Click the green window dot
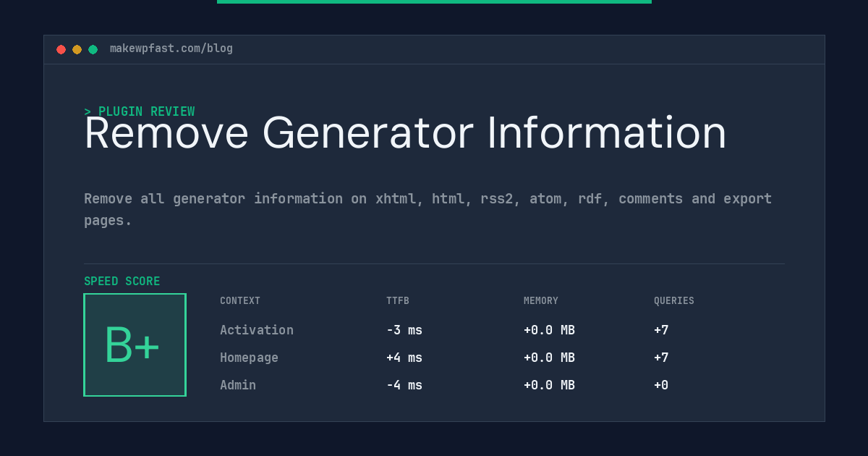The width and height of the screenshot is (868, 456). tap(93, 49)
